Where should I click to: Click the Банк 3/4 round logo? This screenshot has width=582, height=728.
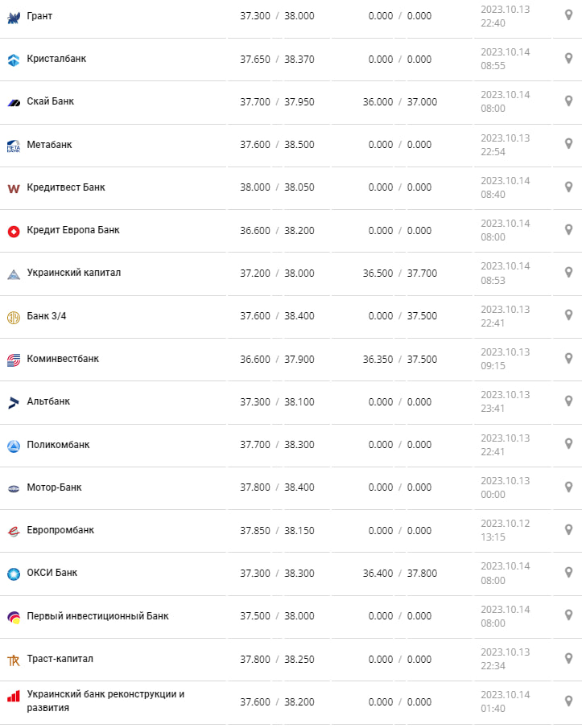pos(14,317)
